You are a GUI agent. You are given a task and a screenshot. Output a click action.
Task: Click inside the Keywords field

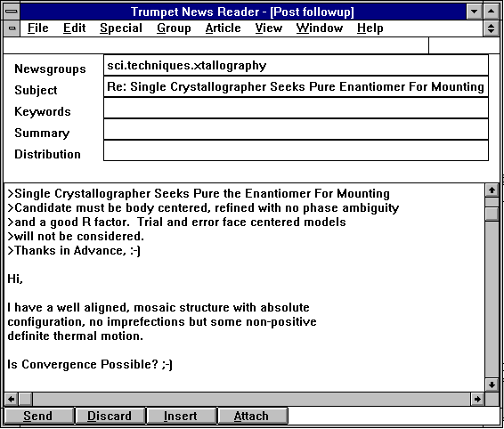tap(296, 109)
